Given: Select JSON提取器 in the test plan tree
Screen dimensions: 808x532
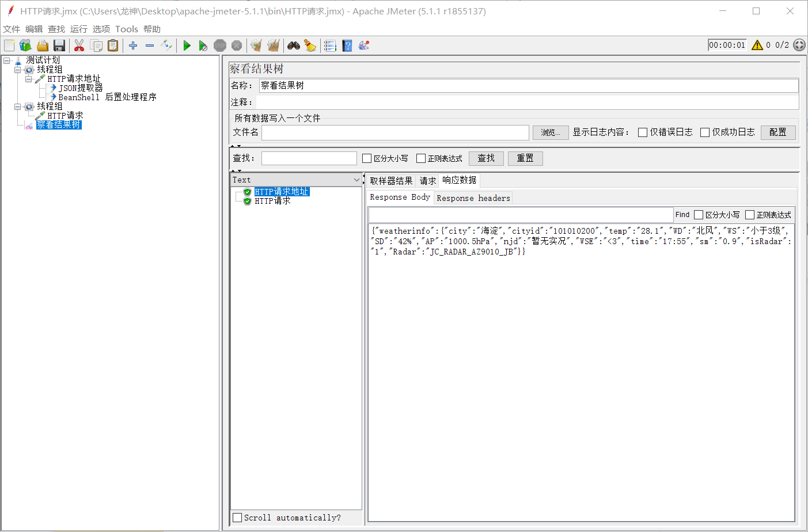Looking at the screenshot, I should click(x=81, y=88).
